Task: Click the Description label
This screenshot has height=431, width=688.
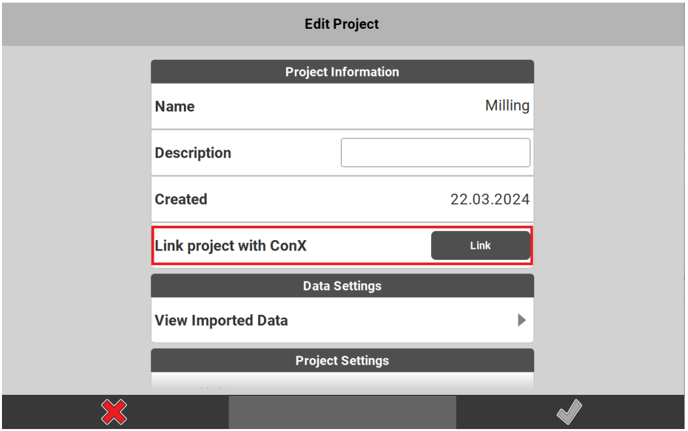Action: pyautogui.click(x=193, y=153)
